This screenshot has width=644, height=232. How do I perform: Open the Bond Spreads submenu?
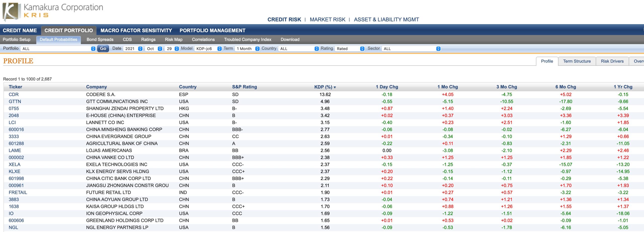[x=100, y=39]
